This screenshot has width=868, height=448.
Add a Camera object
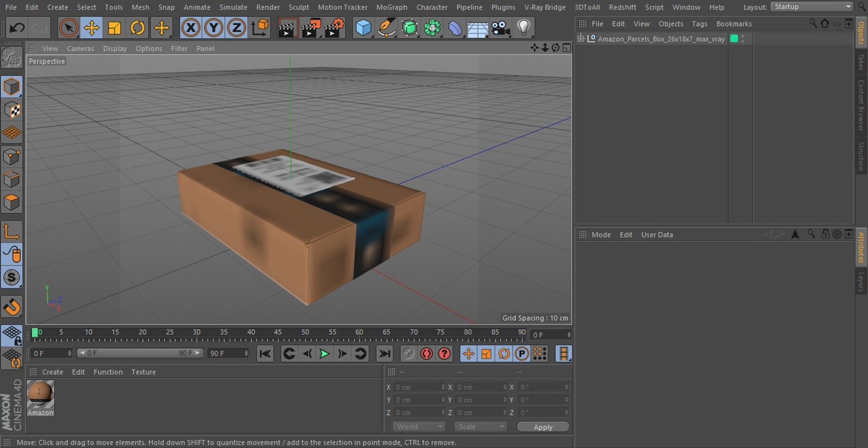tap(500, 28)
